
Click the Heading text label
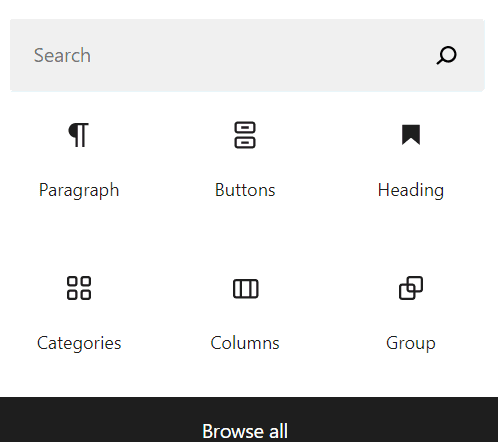click(x=411, y=191)
